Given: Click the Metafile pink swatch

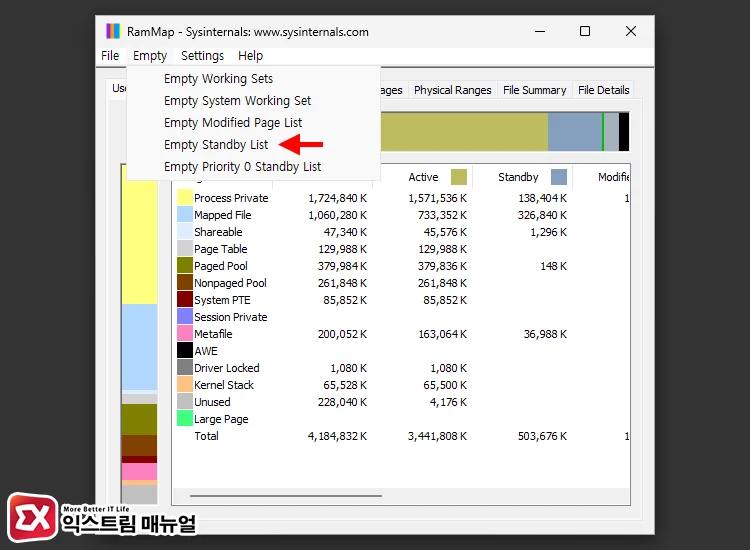Looking at the screenshot, I should point(185,333).
